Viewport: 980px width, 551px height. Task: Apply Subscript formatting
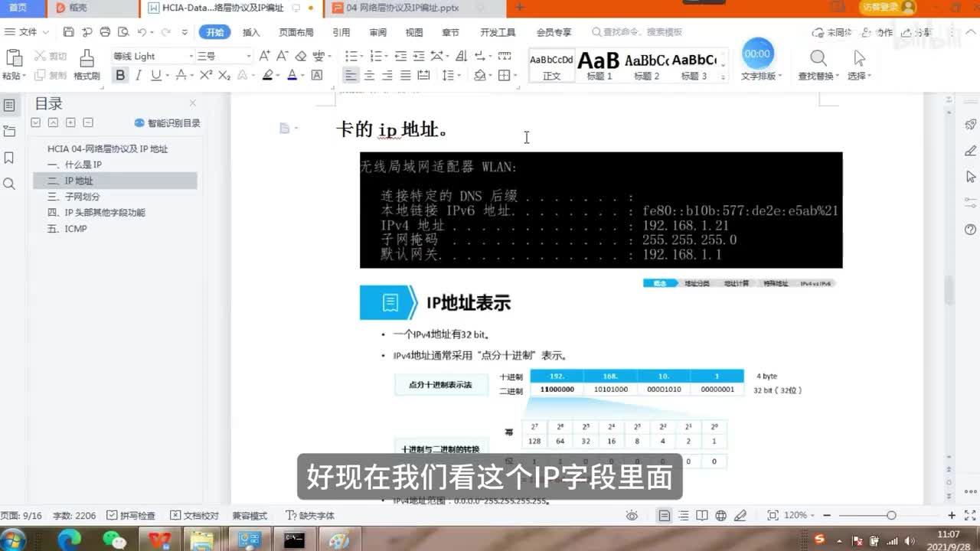(224, 75)
